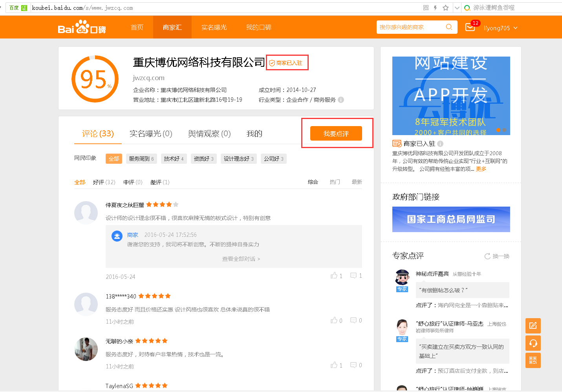
Task: Switch to the 我的 tab
Action: (x=254, y=134)
